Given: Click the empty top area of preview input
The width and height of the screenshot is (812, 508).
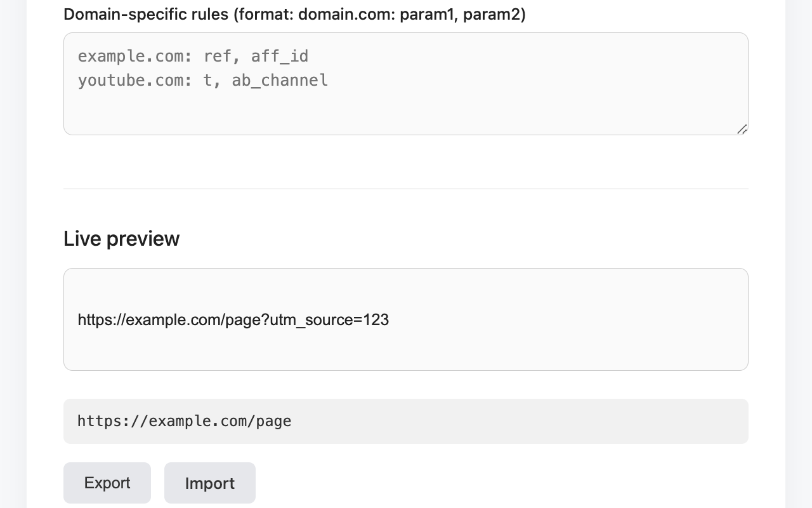Looking at the screenshot, I should 406,287.
